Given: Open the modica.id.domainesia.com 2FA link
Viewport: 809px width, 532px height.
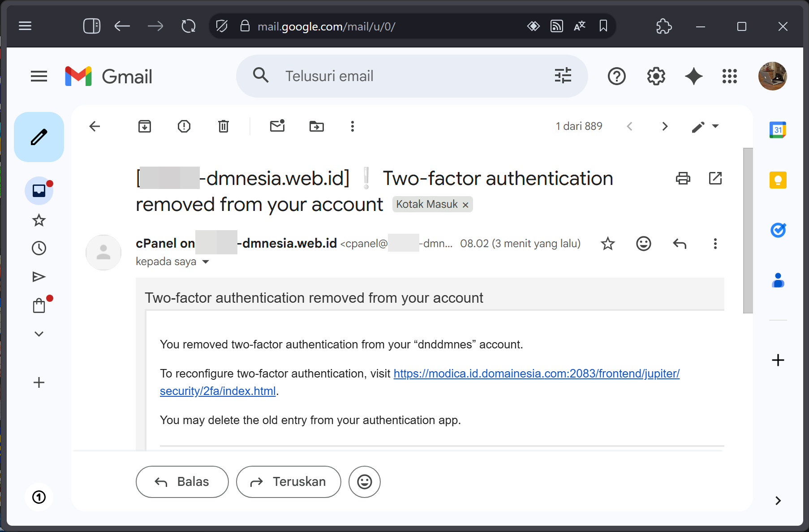Looking at the screenshot, I should 420,382.
